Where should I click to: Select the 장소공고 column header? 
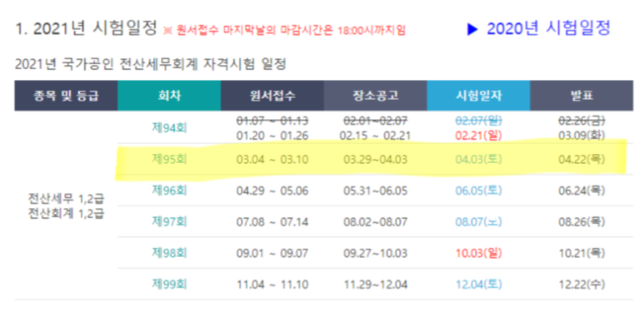pos(376,96)
